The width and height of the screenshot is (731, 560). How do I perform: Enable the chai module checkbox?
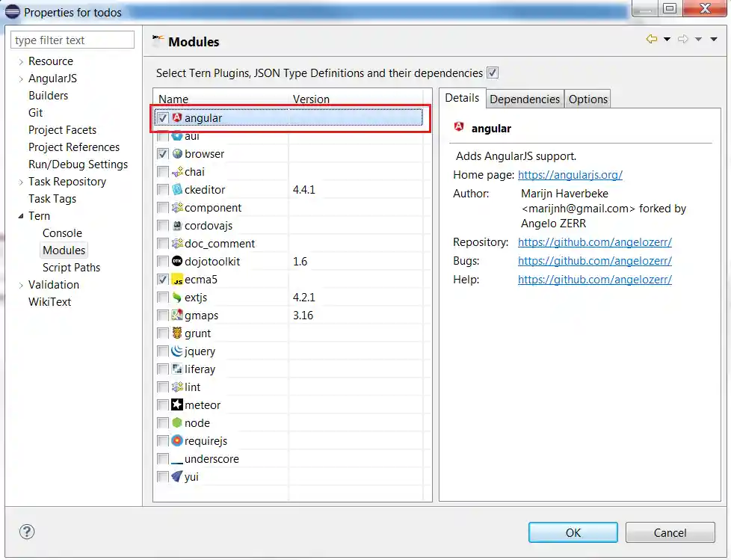coord(163,171)
